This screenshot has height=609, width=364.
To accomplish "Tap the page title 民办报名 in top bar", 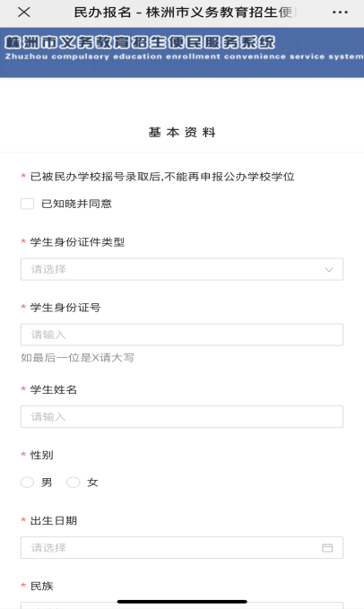I will (102, 13).
